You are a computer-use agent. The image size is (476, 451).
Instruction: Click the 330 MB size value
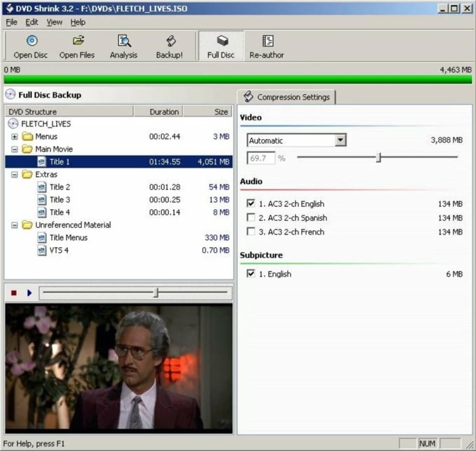pyautogui.click(x=217, y=238)
